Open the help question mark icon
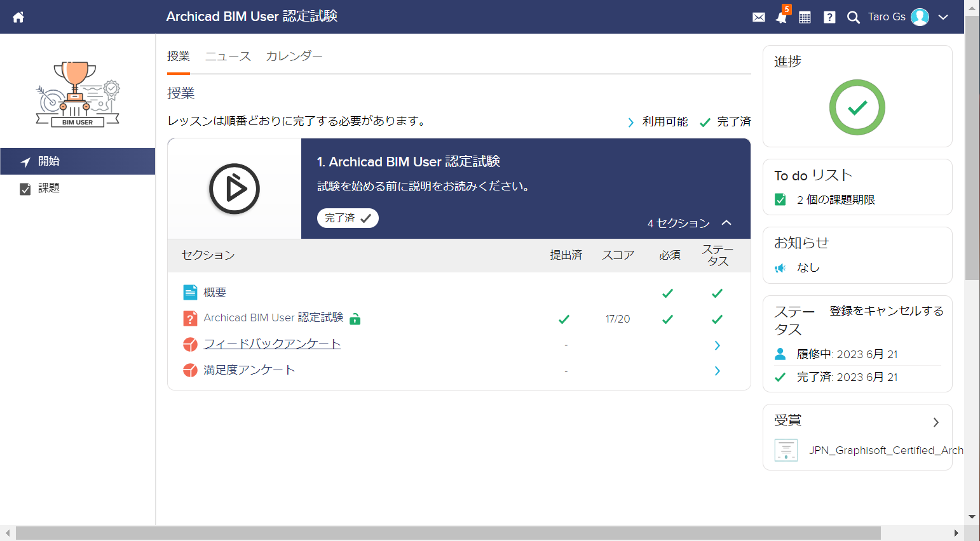This screenshot has width=980, height=541. [x=829, y=17]
